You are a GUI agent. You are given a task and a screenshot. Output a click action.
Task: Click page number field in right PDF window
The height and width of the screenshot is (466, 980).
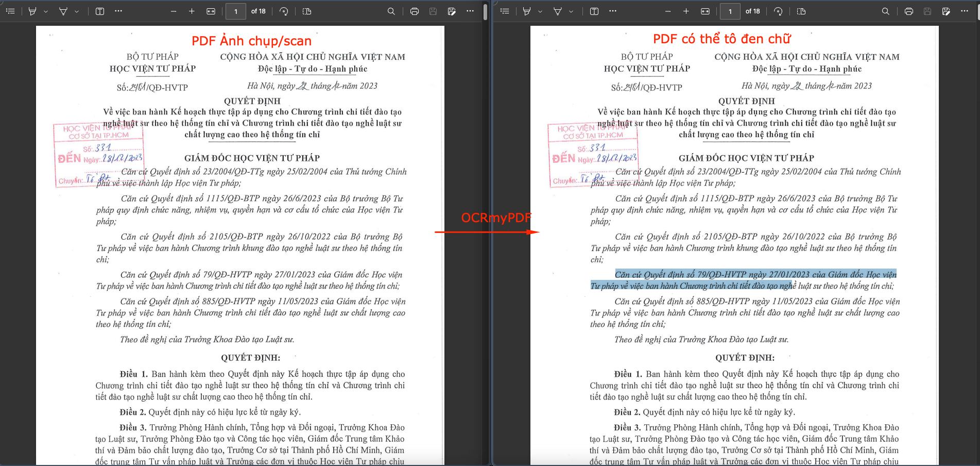click(x=730, y=11)
